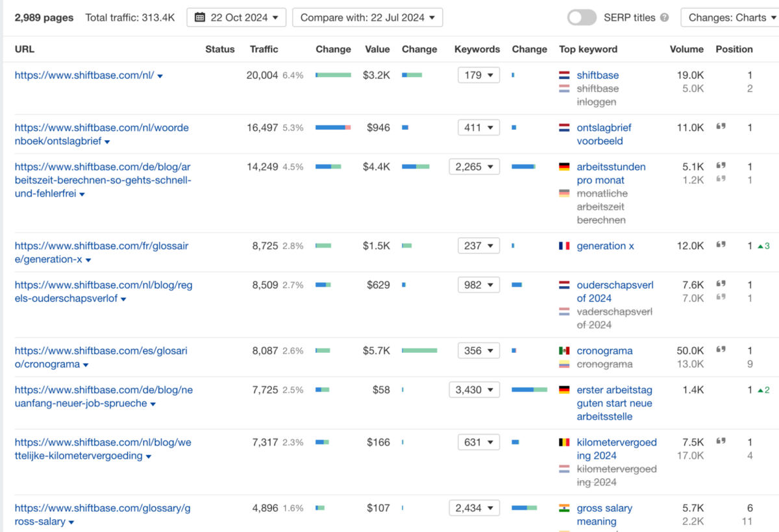Sort by the Volume column header

(686, 49)
